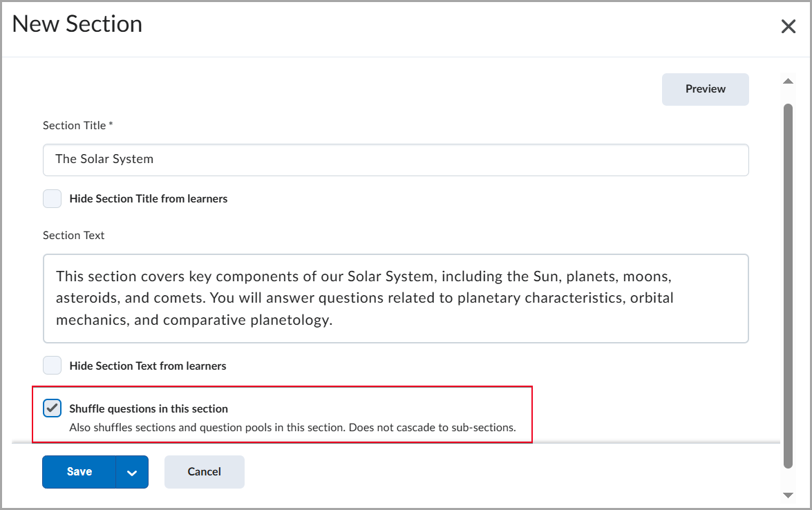This screenshot has height=510, width=812.
Task: Click the empty Hide Section Title checkbox square
Action: tap(52, 198)
